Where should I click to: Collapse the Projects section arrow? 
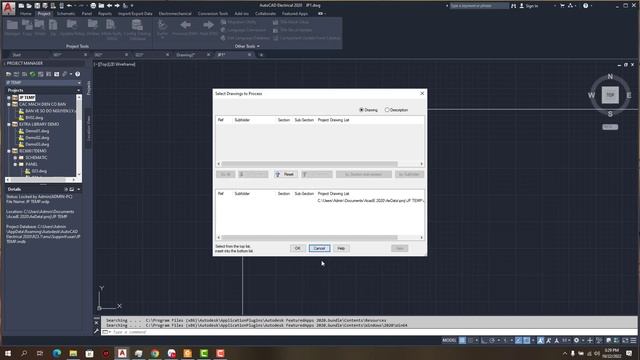[x=78, y=90]
